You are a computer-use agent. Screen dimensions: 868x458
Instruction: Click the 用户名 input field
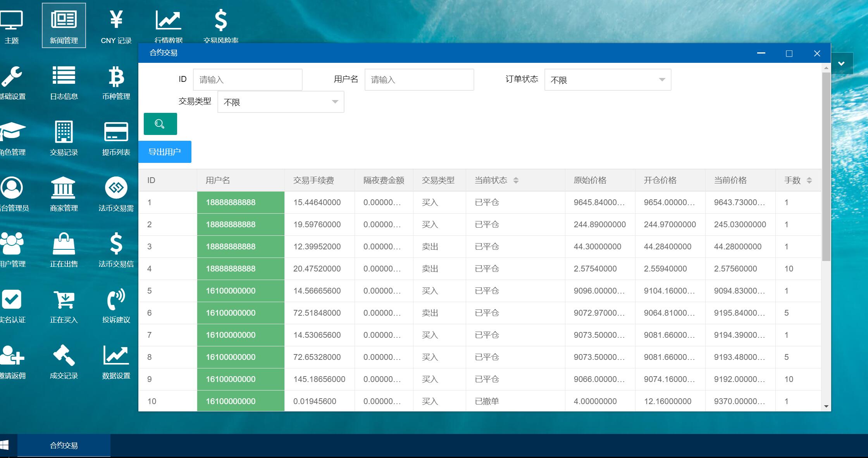(x=419, y=80)
